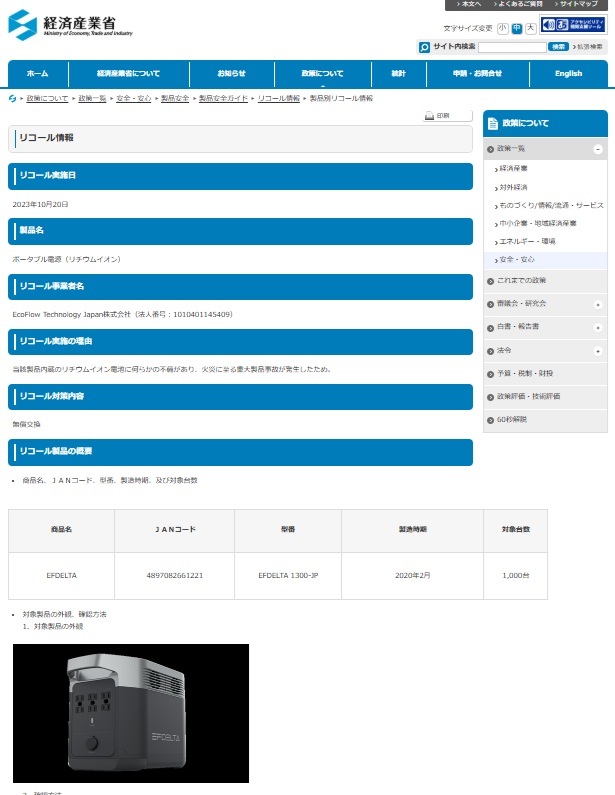Switch to the English site tab
Screen dimensions: 615x795
click(568, 74)
